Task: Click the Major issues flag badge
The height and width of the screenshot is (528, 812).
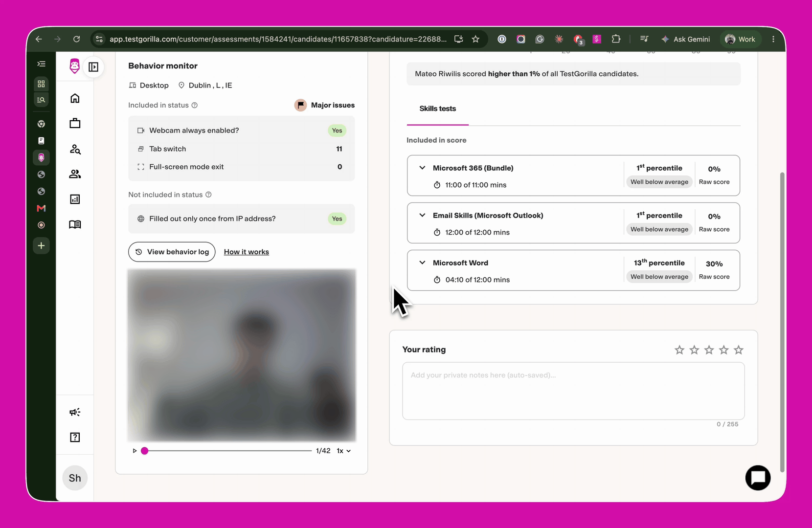Action: 324,105
